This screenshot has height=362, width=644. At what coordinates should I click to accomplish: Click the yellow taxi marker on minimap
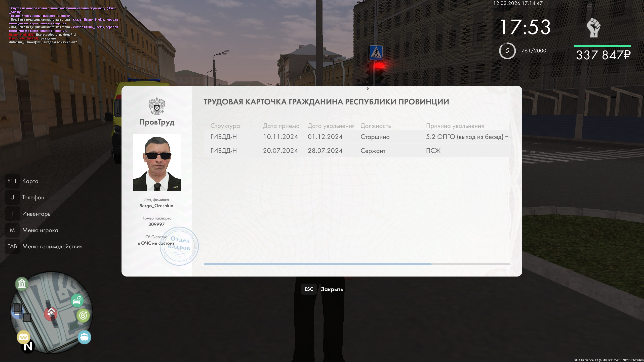[x=24, y=337]
